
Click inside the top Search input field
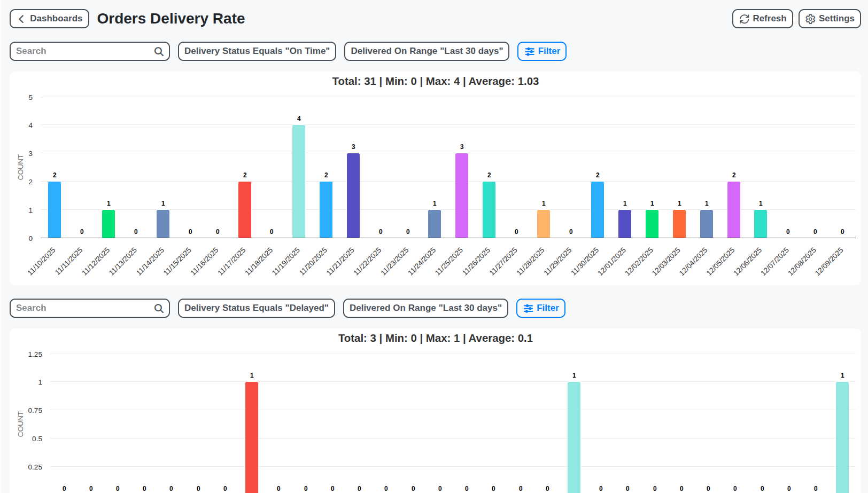[x=75, y=51]
